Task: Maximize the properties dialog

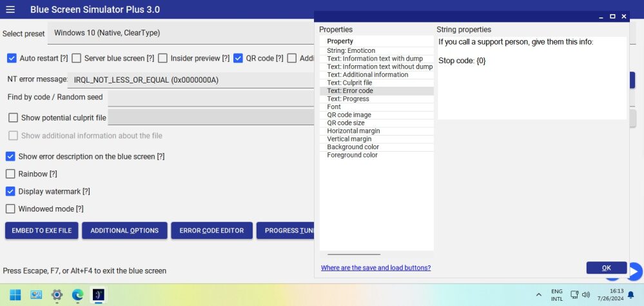Action: pos(612,16)
